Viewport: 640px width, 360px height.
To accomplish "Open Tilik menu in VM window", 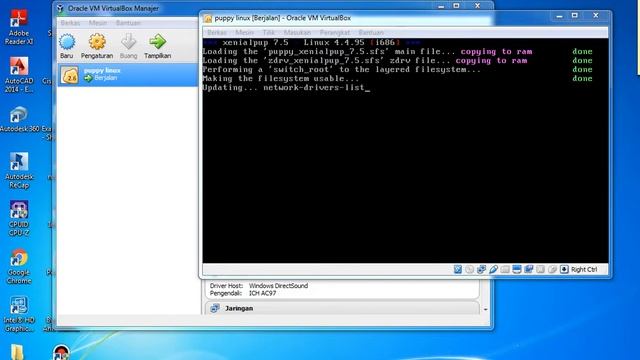I will [x=269, y=32].
